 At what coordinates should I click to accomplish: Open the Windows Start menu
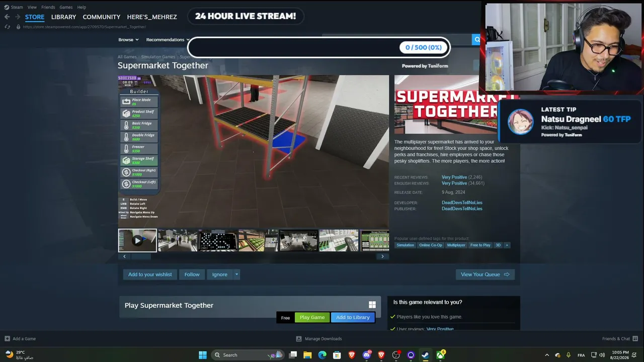pyautogui.click(x=203, y=355)
